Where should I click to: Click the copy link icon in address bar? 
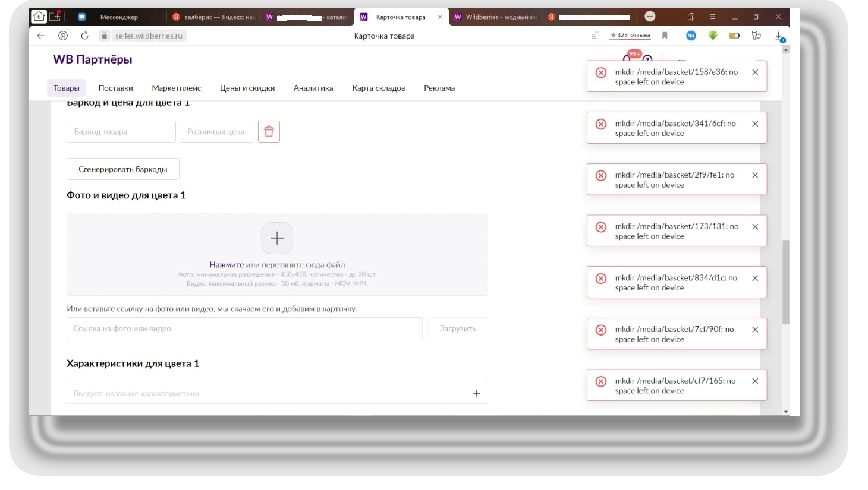(595, 36)
